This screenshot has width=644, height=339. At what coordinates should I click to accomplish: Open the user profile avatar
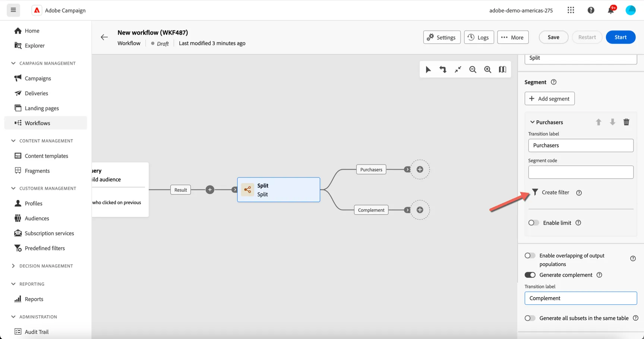(630, 10)
